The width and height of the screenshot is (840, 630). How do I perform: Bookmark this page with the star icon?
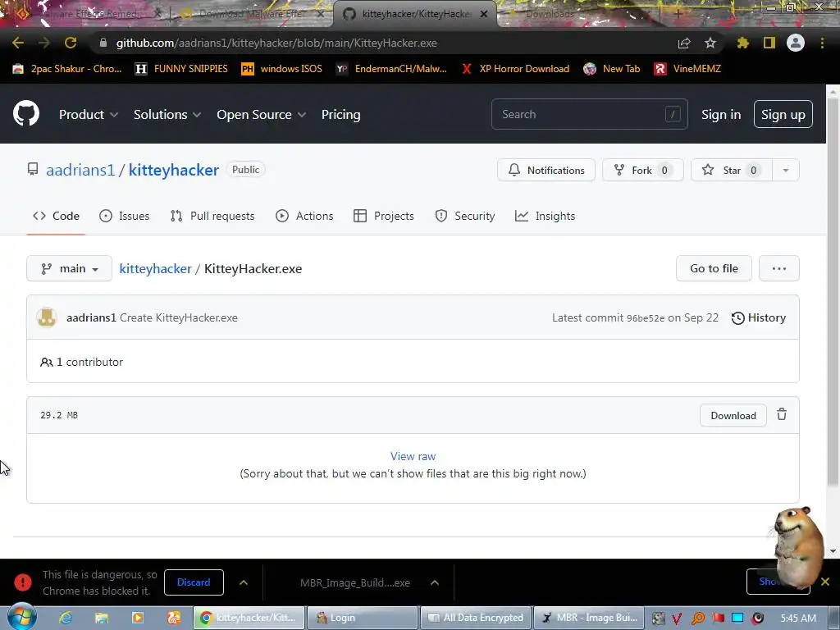click(x=710, y=43)
